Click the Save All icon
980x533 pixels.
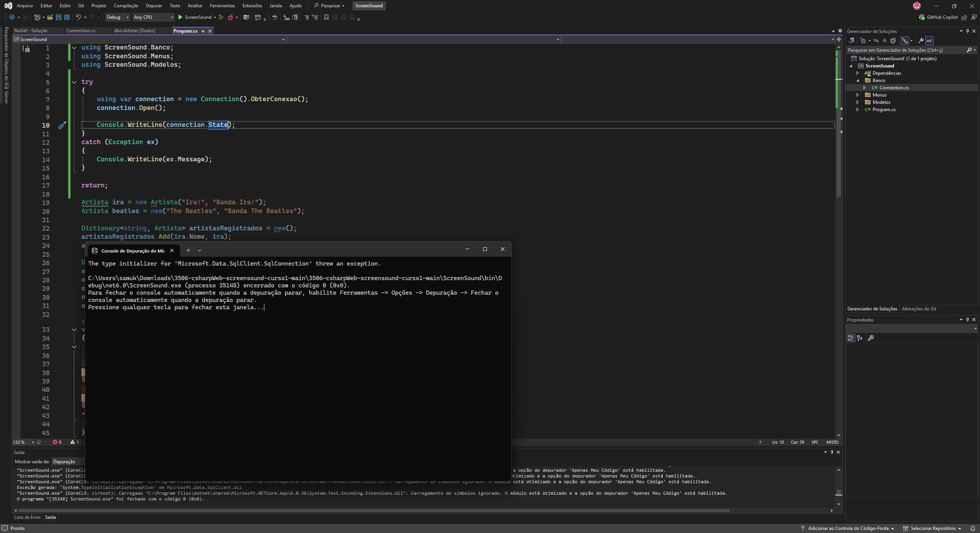67,17
